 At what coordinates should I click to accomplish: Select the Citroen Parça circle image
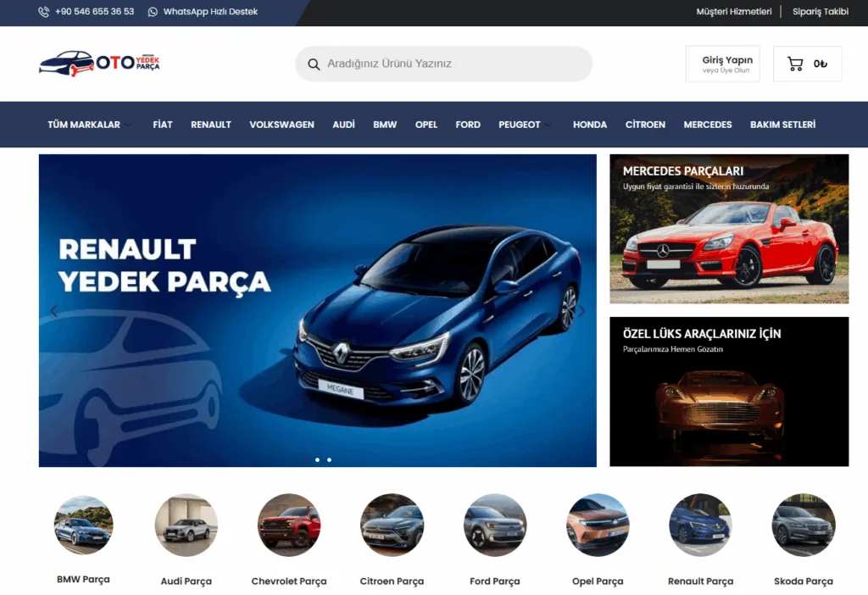392,525
